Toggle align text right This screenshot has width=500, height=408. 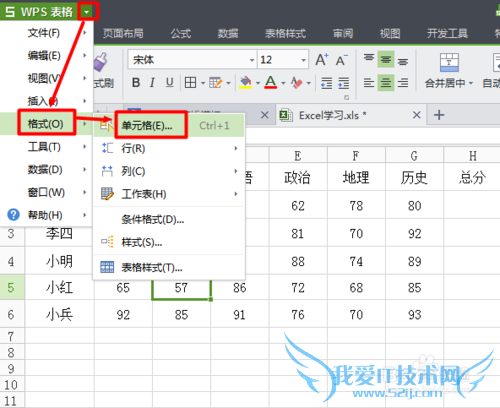pos(403,83)
